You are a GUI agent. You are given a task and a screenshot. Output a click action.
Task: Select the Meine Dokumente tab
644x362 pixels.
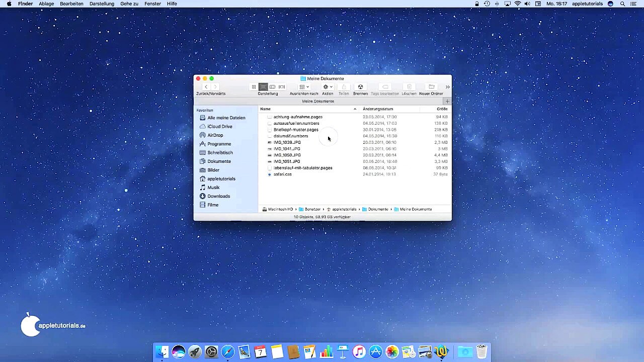click(x=318, y=101)
